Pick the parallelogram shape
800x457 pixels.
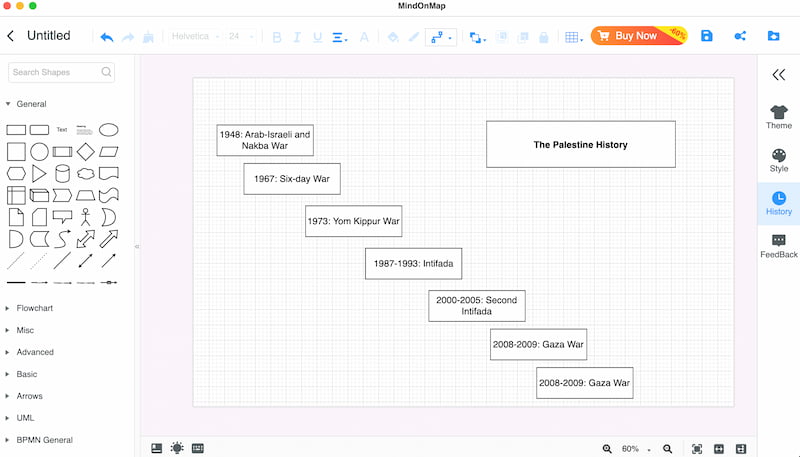click(x=108, y=151)
